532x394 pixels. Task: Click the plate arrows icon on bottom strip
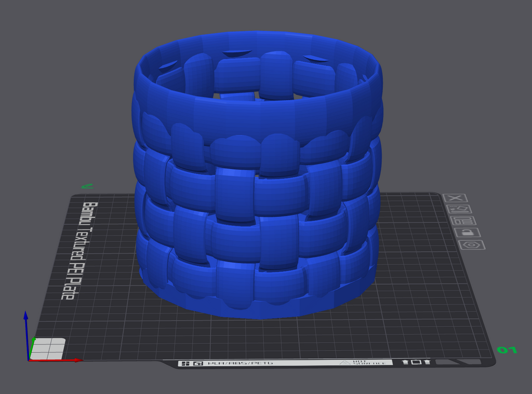[x=416, y=362]
